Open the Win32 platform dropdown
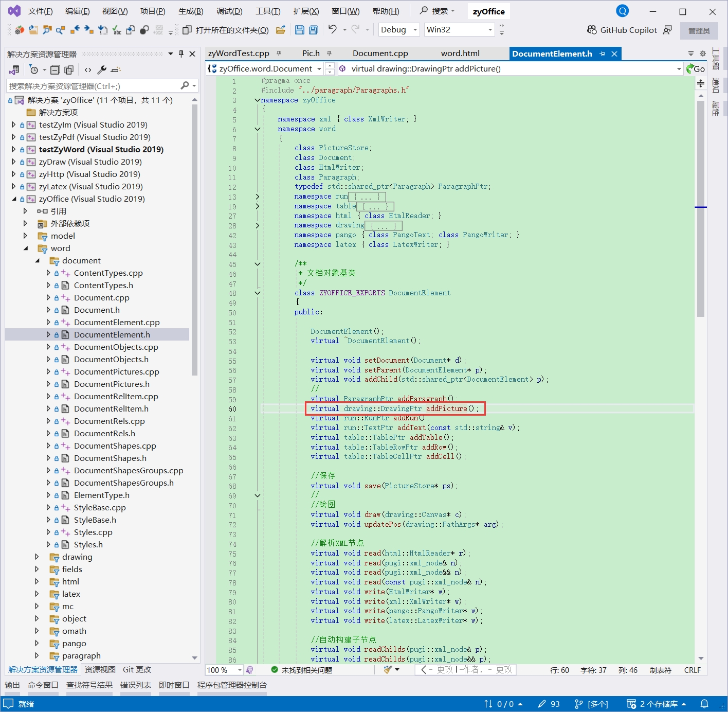 pyautogui.click(x=459, y=30)
